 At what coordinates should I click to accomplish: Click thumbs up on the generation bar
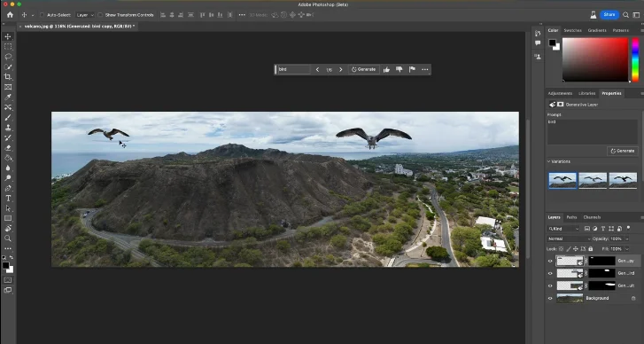[x=386, y=69]
